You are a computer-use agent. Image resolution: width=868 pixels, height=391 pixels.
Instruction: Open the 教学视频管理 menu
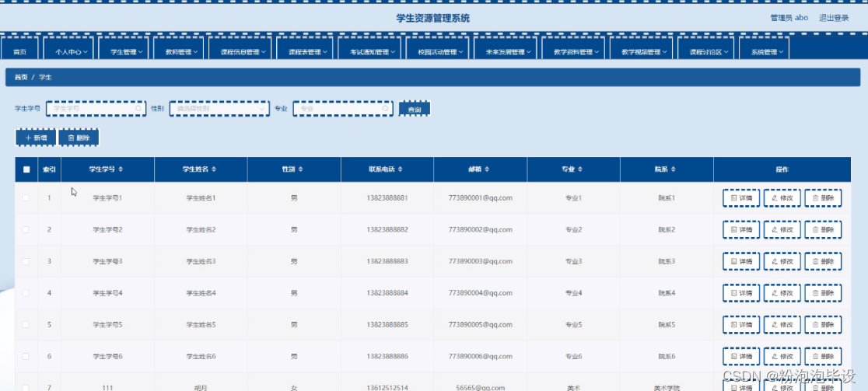click(641, 49)
